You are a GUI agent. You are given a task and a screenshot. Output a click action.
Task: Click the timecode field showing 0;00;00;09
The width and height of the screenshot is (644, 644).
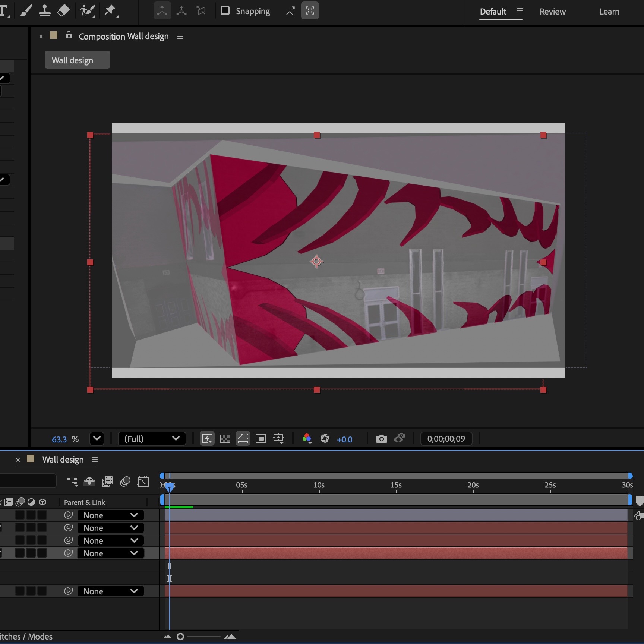(x=446, y=439)
